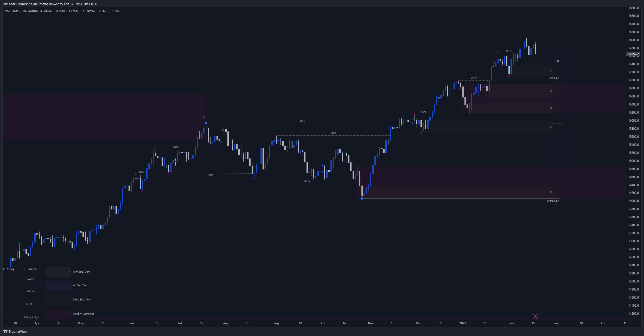Click the red Internal dot in the legend

25,269
